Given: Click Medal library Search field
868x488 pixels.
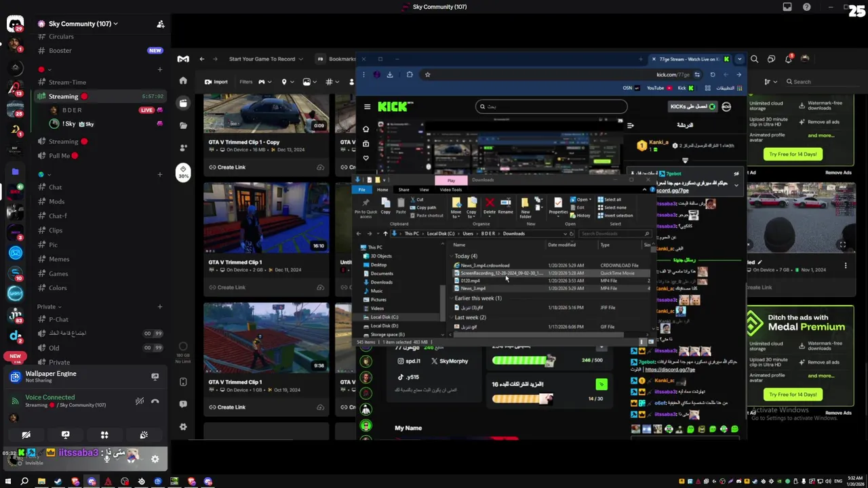Looking at the screenshot, I should [x=822, y=82].
